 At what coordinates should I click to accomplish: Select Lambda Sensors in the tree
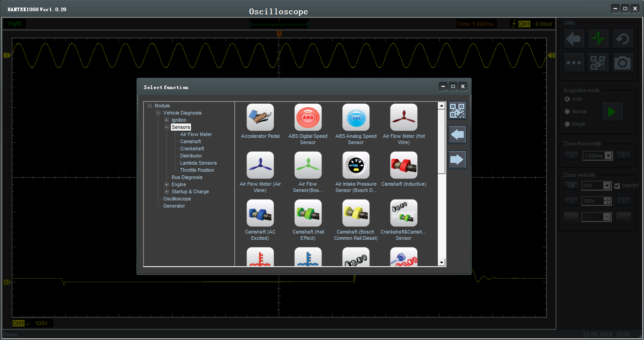tap(198, 163)
